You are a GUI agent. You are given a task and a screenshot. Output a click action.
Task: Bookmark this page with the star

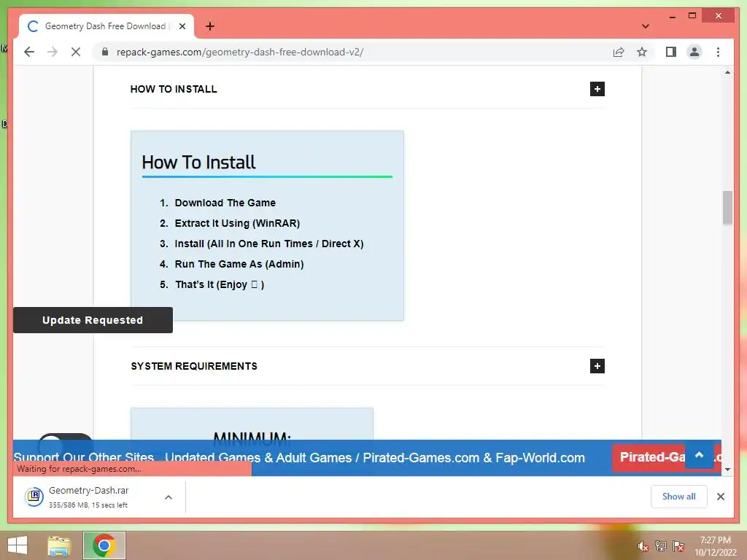pos(642,52)
